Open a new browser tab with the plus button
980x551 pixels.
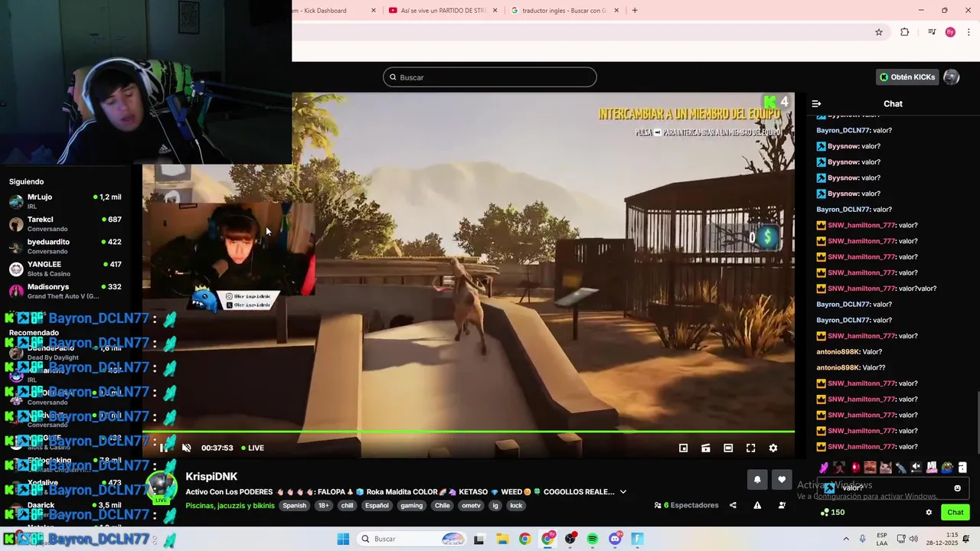pyautogui.click(x=635, y=11)
